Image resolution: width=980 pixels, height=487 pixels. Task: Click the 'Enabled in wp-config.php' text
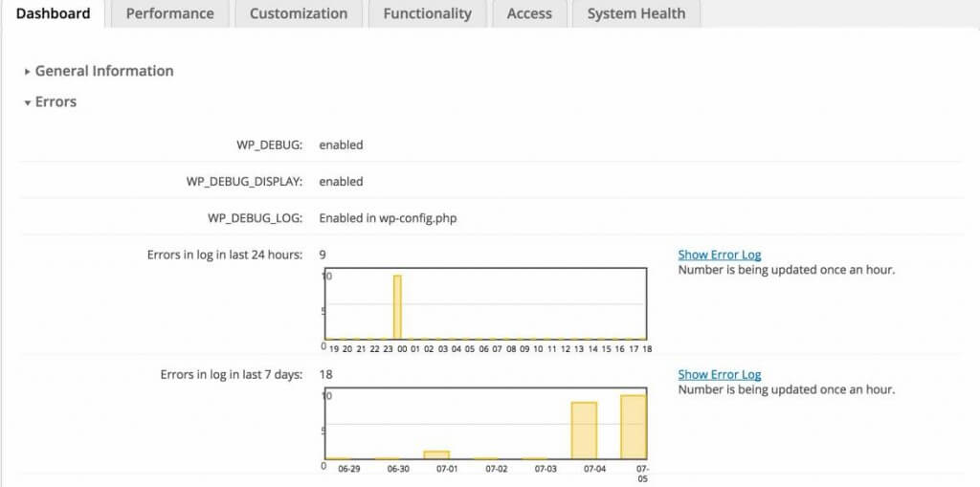(x=389, y=218)
